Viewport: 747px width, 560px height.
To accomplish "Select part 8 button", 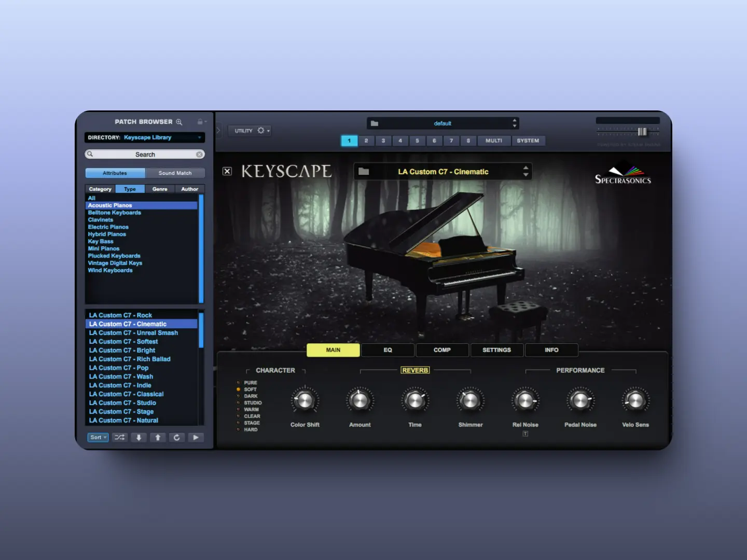I will pos(468,141).
